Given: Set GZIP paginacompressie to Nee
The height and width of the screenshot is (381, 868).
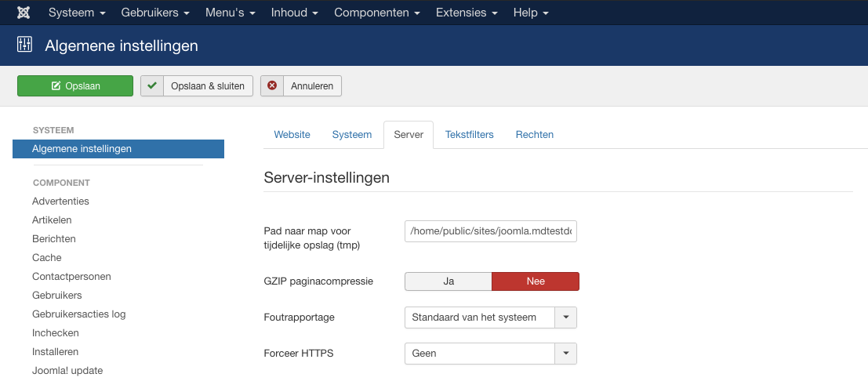Looking at the screenshot, I should (536, 281).
